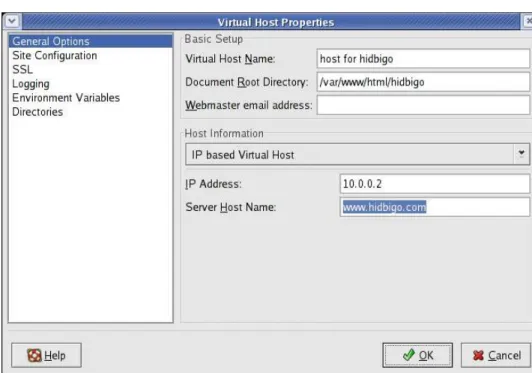The height and width of the screenshot is (373, 532).
Task: Open Help for virtual host properties
Action: tap(46, 355)
